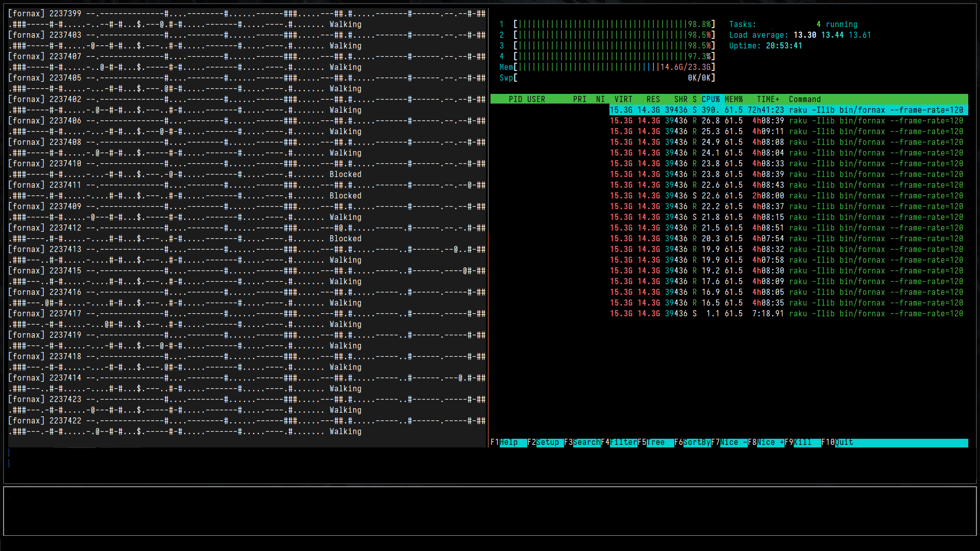Click F9 Kill in htop footer
Viewport: 980px width, 551px height.
[x=802, y=442]
